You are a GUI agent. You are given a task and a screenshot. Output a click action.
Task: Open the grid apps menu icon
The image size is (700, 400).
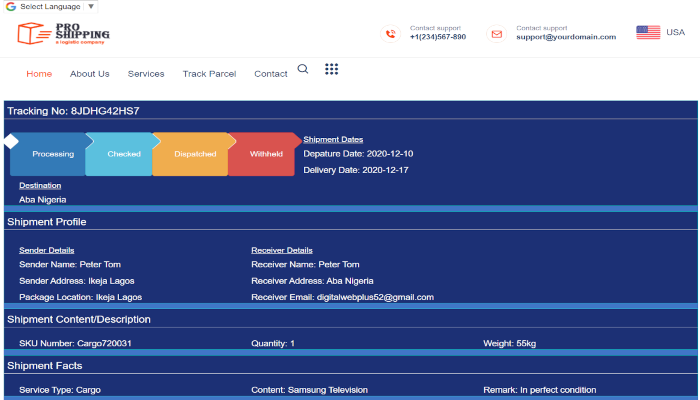[x=332, y=69]
